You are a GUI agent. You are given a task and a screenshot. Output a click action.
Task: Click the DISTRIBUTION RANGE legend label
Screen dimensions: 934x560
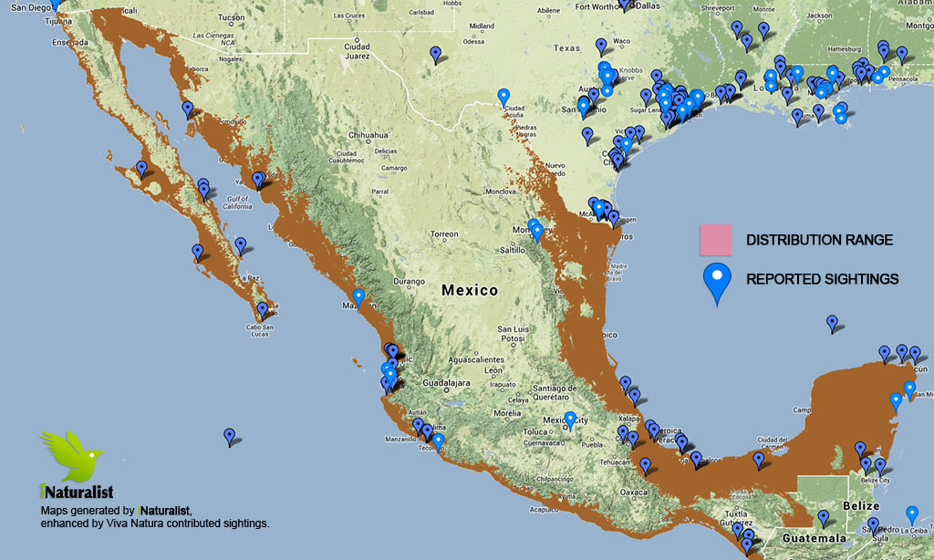(819, 240)
